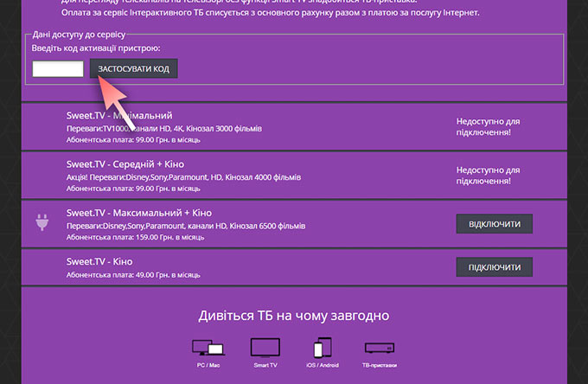Click the PC / Mac device icon

coord(208,348)
